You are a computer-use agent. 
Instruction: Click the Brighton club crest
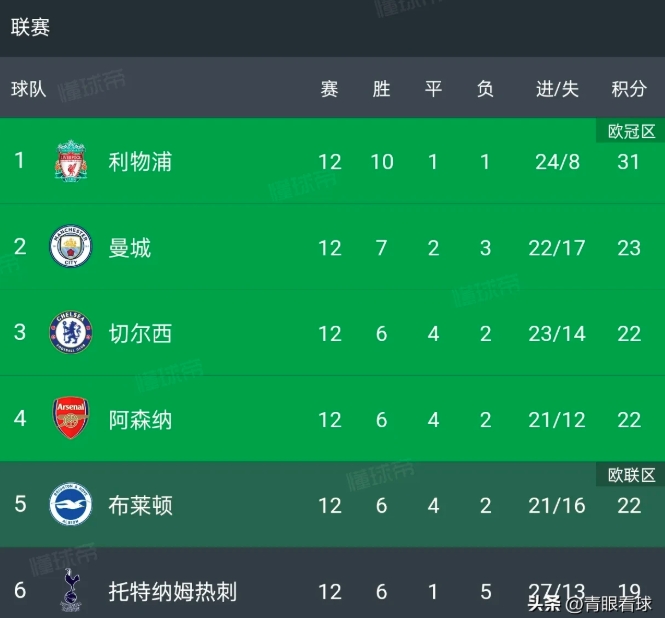[71, 504]
